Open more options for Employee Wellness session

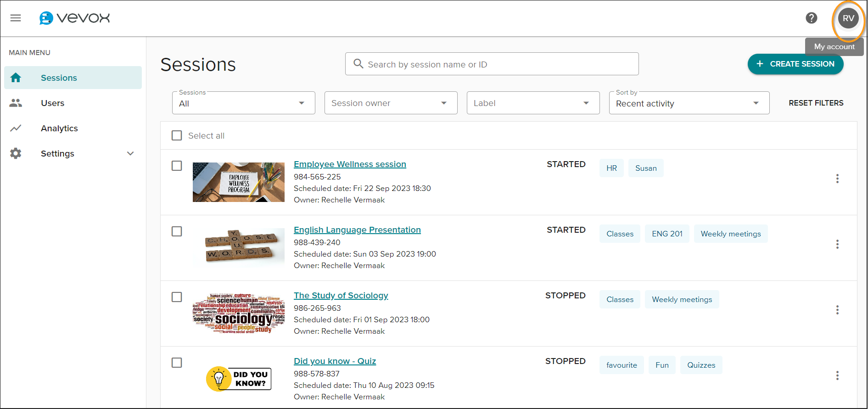[x=837, y=179]
